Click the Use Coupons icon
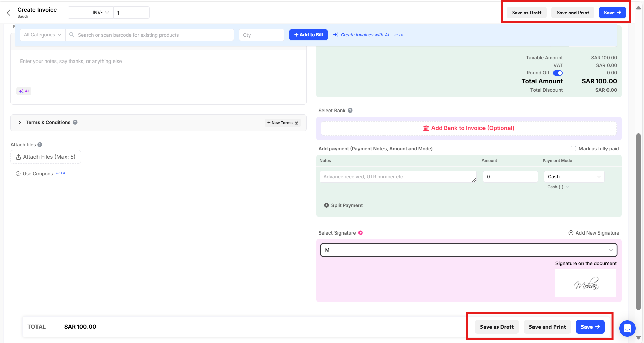This screenshot has width=644, height=343. coord(18,174)
